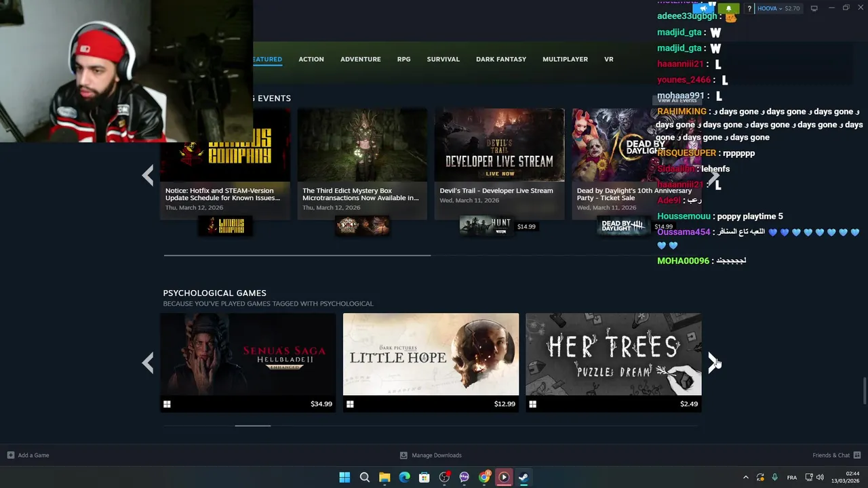Enter Big Picture mode monitor icon
This screenshot has width=868, height=488.
click(814, 8)
